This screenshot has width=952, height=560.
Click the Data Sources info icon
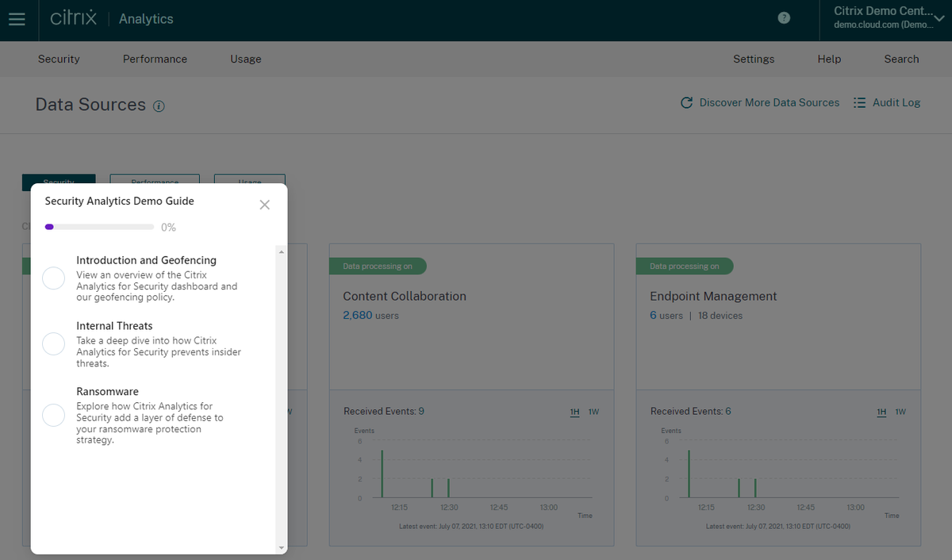(159, 106)
